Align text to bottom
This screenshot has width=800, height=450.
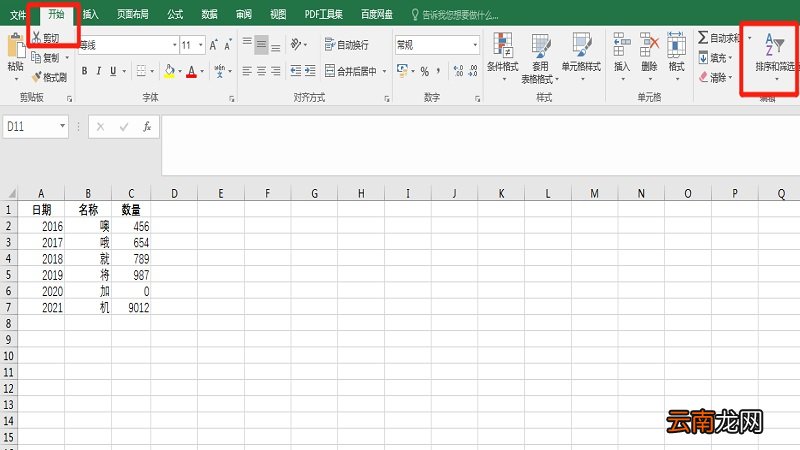point(276,45)
